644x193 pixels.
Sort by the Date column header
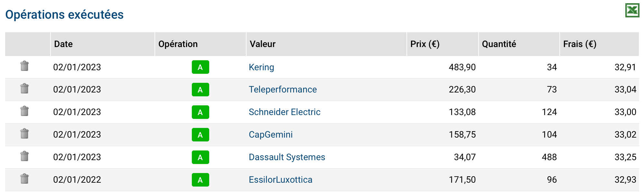(103, 44)
